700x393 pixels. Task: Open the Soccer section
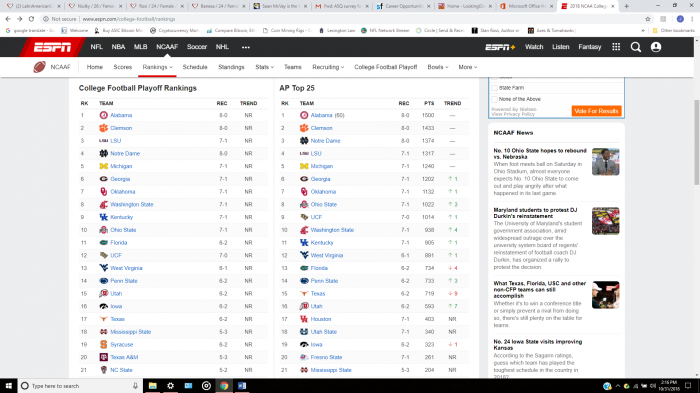click(x=197, y=47)
